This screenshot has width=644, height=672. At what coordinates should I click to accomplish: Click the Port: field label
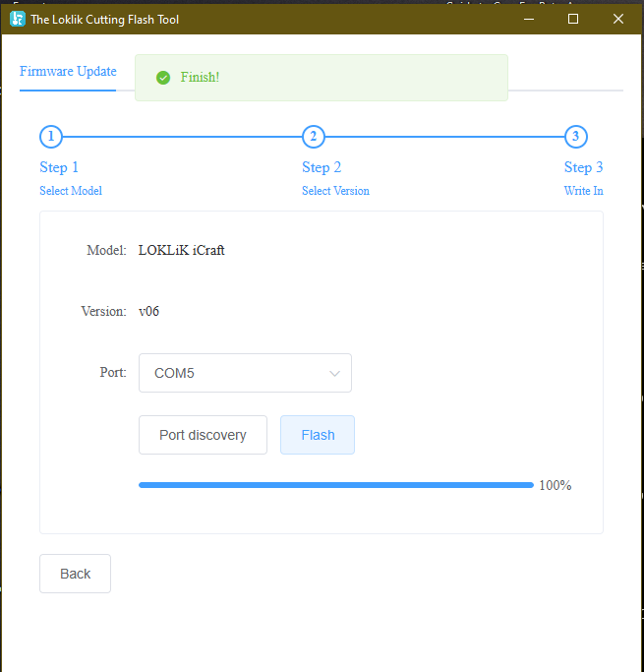(x=113, y=372)
